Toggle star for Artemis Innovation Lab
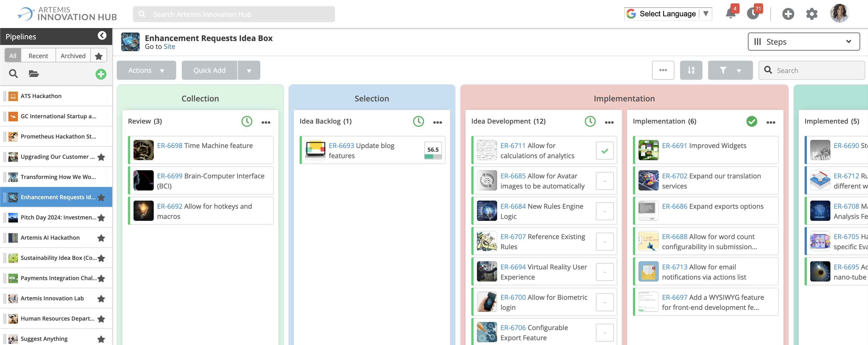This screenshot has width=868, height=345. 101,299
